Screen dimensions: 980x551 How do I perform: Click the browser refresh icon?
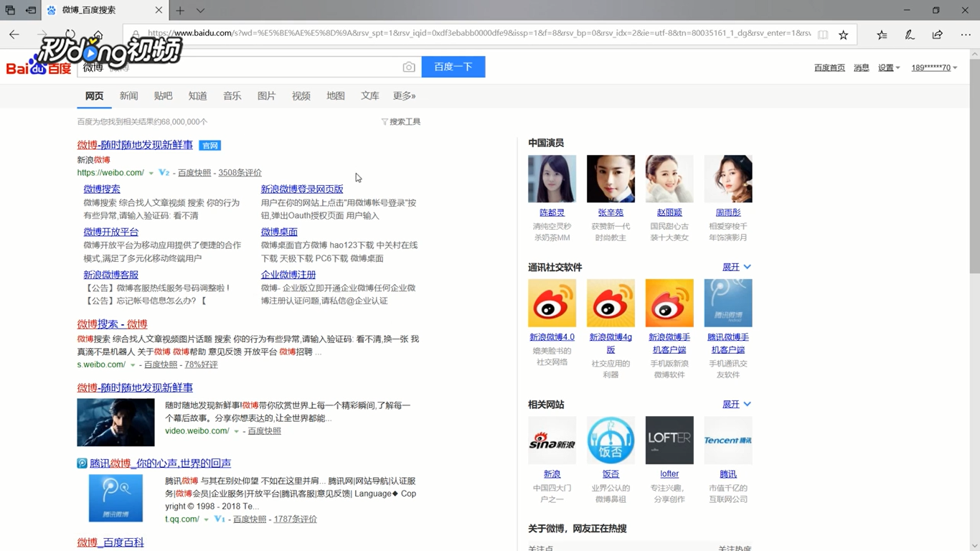click(70, 34)
